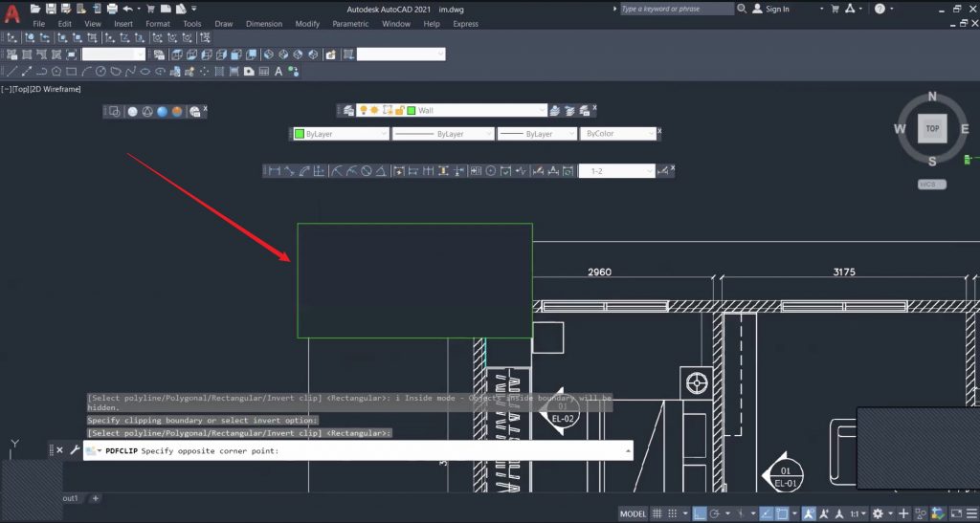Click the Save icon in quick access toolbar
The height and width of the screenshot is (523, 980).
(x=52, y=9)
